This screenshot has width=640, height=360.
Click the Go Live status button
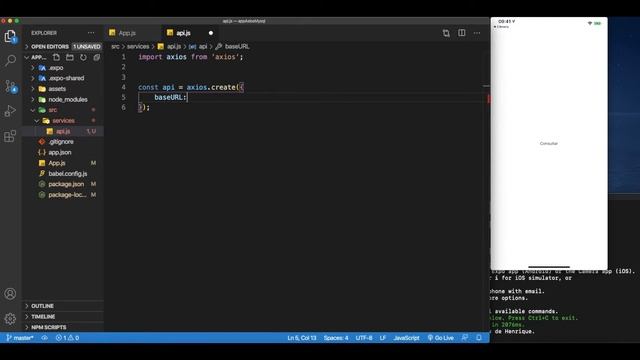[441, 338]
